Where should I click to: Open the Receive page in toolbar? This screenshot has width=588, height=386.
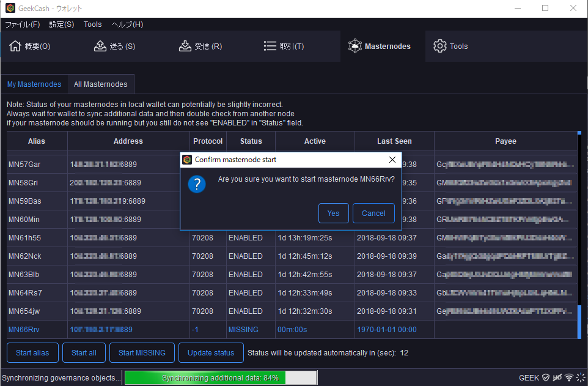pyautogui.click(x=200, y=46)
